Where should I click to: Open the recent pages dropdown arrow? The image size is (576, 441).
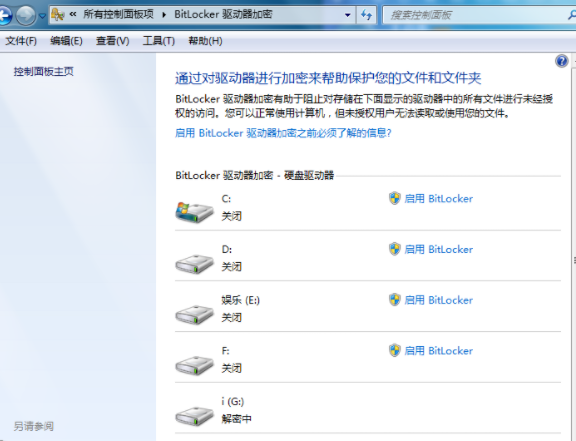coord(42,16)
